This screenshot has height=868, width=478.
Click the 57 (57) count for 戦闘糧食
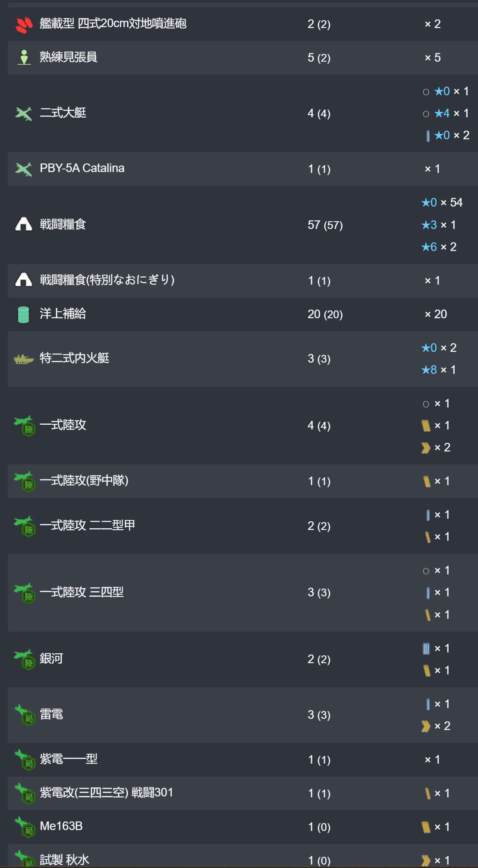tap(325, 225)
